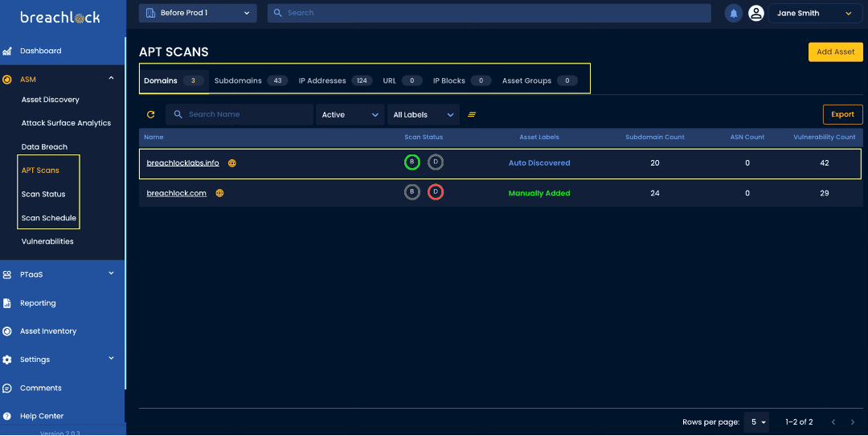
Task: Click the building icon in Before Prod 1 selector
Action: (x=150, y=13)
